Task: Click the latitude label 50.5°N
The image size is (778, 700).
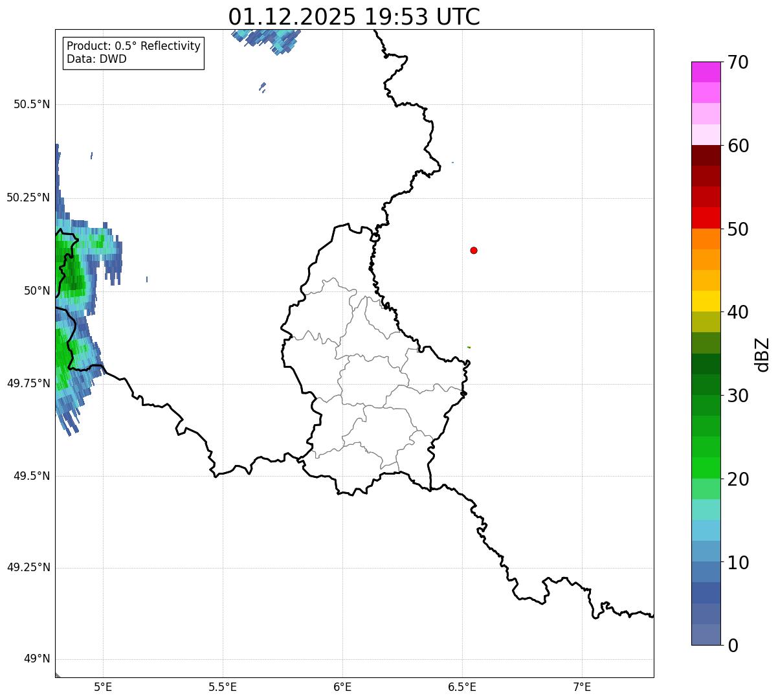Action: (32, 104)
